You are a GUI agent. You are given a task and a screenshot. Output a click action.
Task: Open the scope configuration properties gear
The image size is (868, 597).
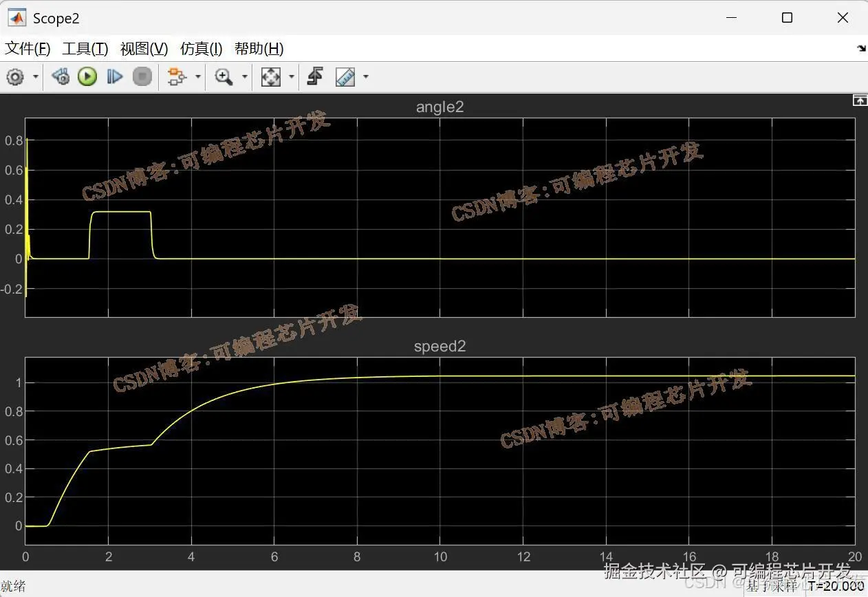pyautogui.click(x=15, y=77)
